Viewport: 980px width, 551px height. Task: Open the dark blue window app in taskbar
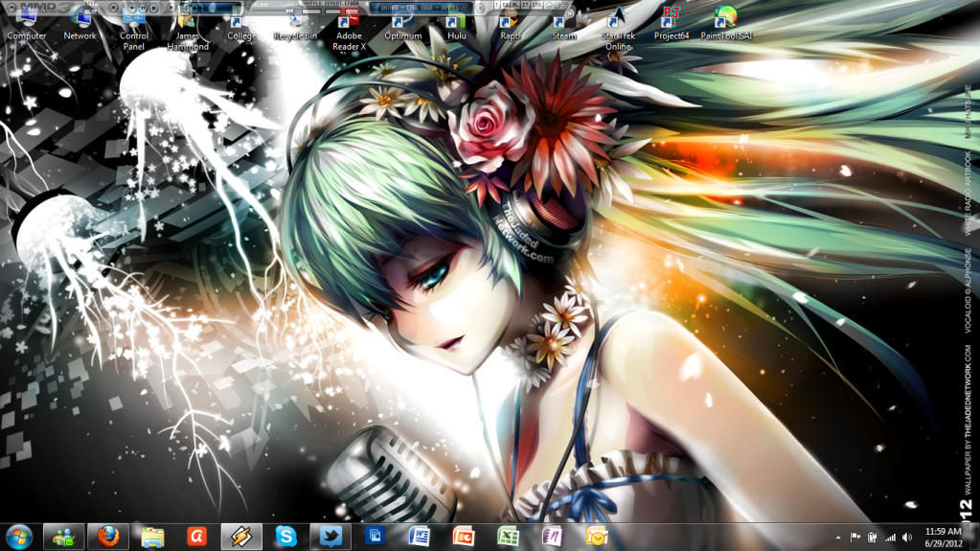click(375, 537)
